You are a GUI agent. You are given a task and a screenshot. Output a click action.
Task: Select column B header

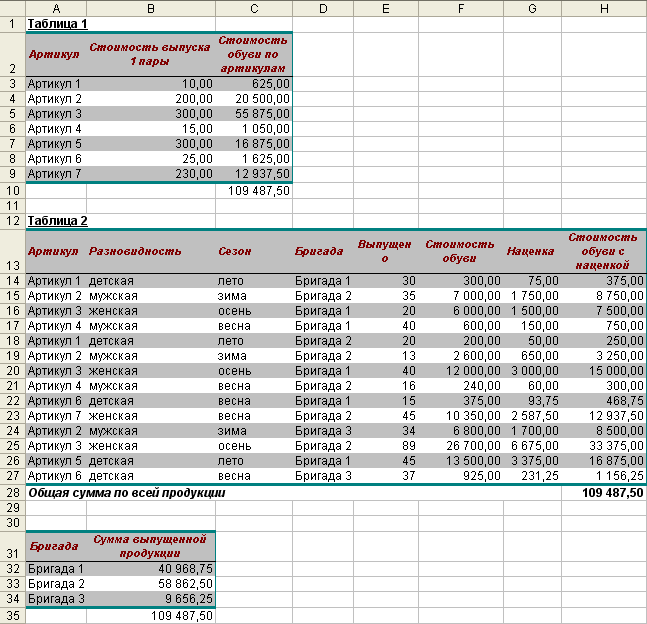click(x=151, y=8)
